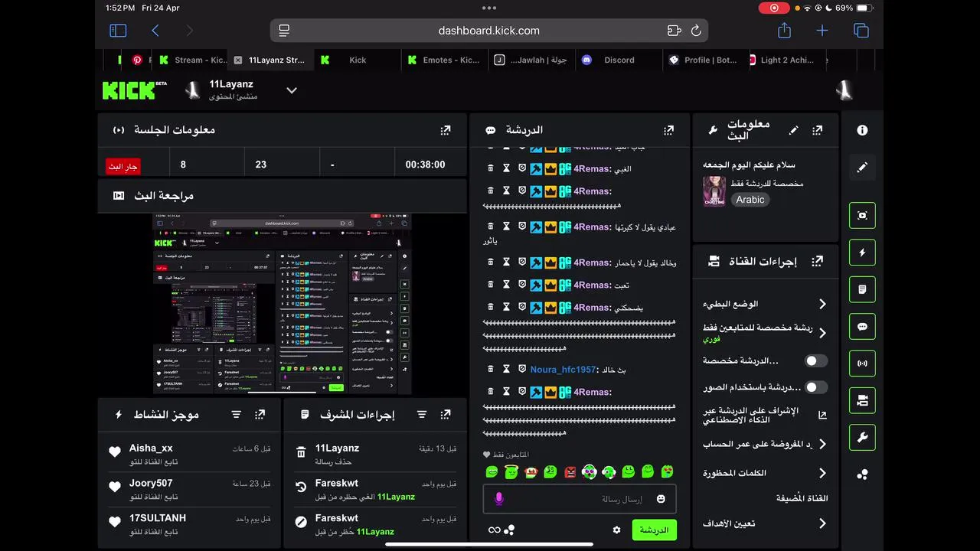Viewport: 980px width, 551px height.
Task: Timeout the sender of وخالد يقول لا ياحمار
Action: pyautogui.click(x=506, y=262)
